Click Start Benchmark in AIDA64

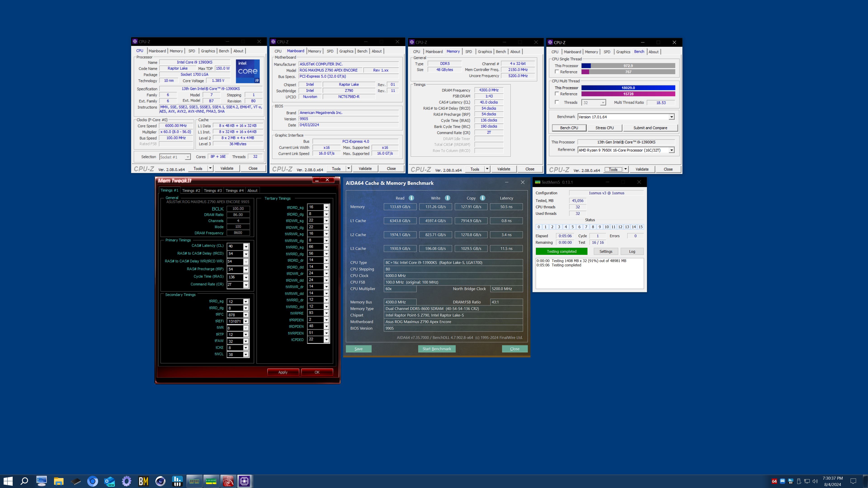coord(437,349)
